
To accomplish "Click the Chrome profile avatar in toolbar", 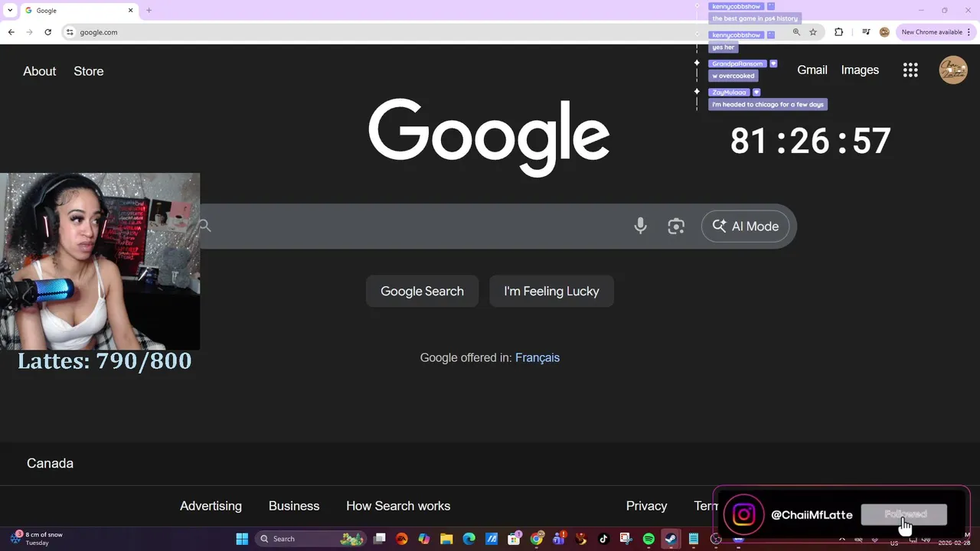I will (x=884, y=32).
